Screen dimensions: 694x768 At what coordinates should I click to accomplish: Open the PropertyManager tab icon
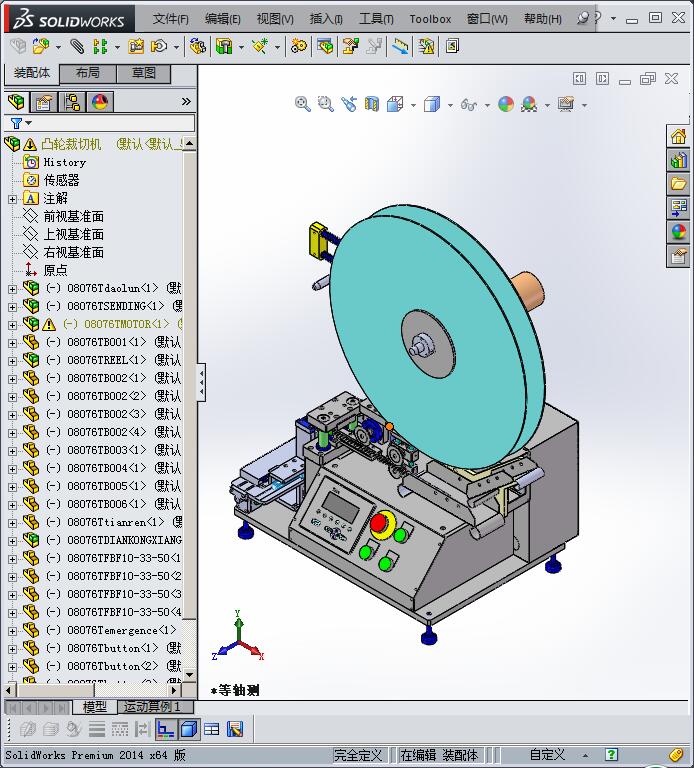(44, 102)
